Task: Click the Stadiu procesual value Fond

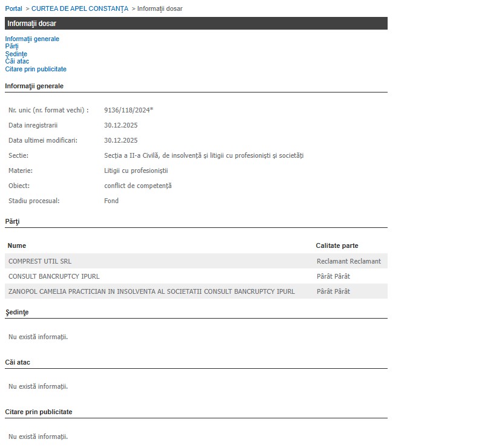Action: click(111, 201)
